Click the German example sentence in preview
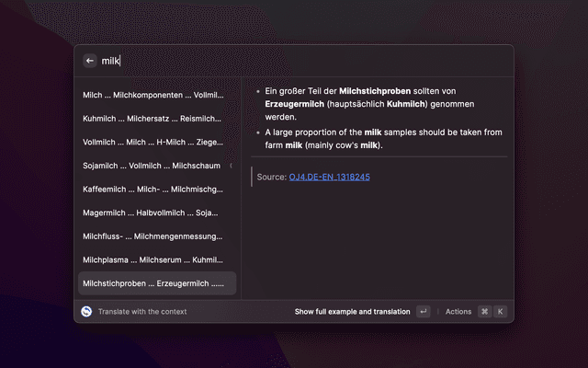 coord(377,104)
